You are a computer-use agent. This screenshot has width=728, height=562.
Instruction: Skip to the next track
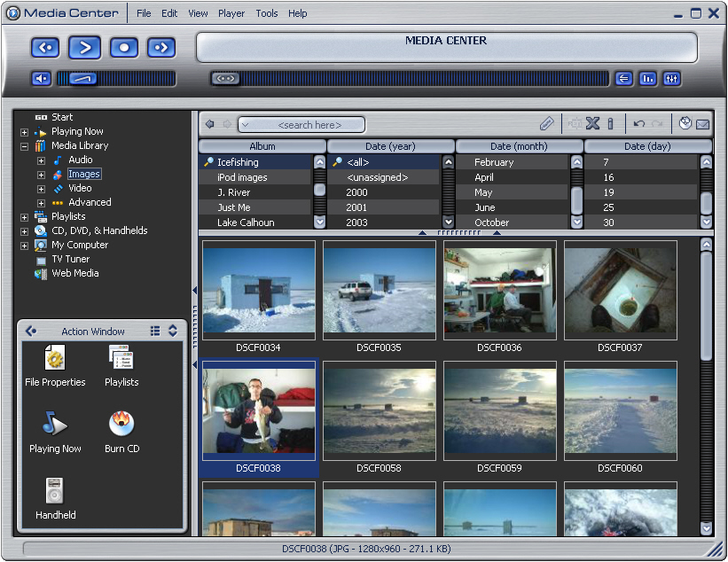click(160, 47)
